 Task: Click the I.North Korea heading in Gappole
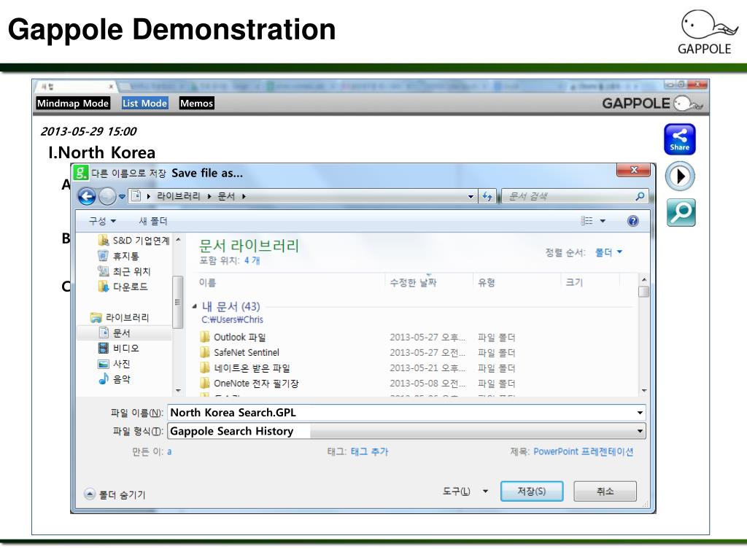[102, 152]
